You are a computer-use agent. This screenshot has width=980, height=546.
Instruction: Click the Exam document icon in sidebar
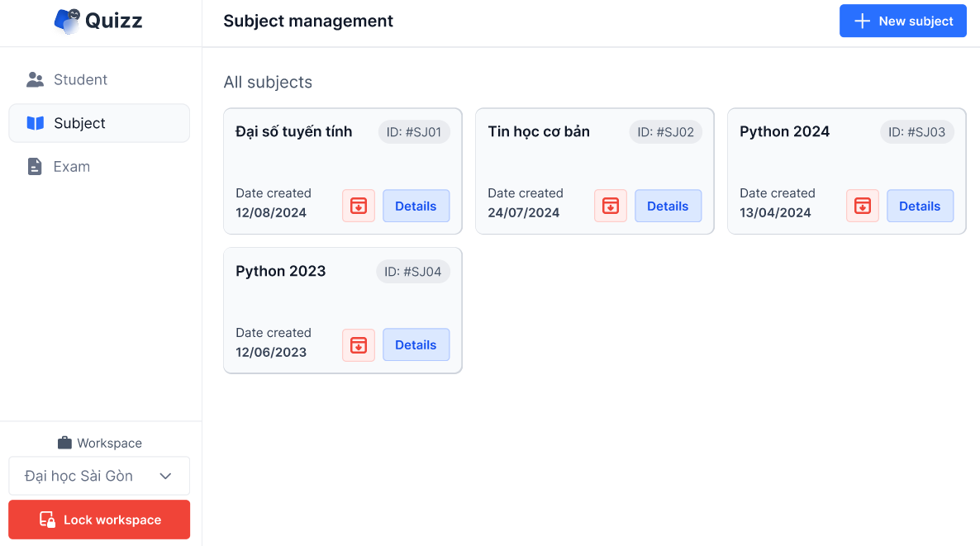pos(35,167)
